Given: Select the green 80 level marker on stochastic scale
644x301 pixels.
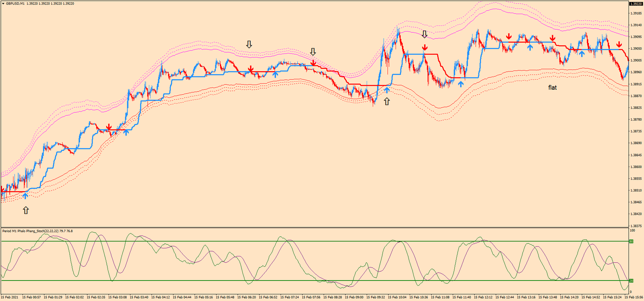Looking at the screenshot, I should point(631,241).
